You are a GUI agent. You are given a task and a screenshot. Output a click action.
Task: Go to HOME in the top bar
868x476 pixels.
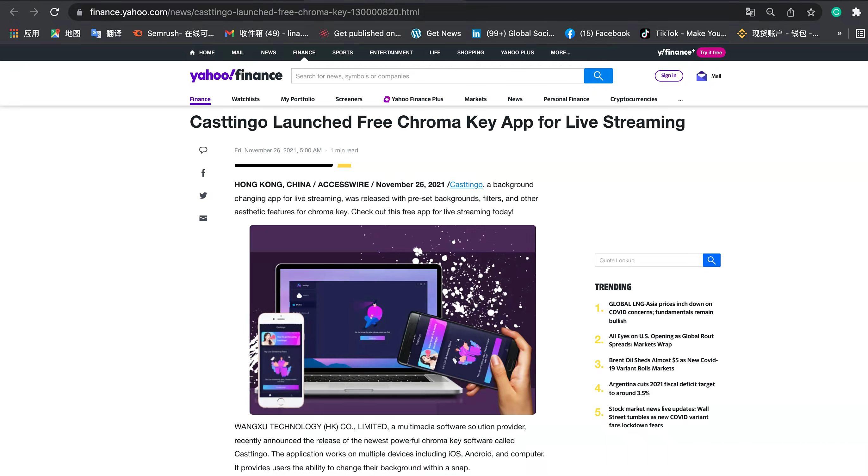point(202,52)
